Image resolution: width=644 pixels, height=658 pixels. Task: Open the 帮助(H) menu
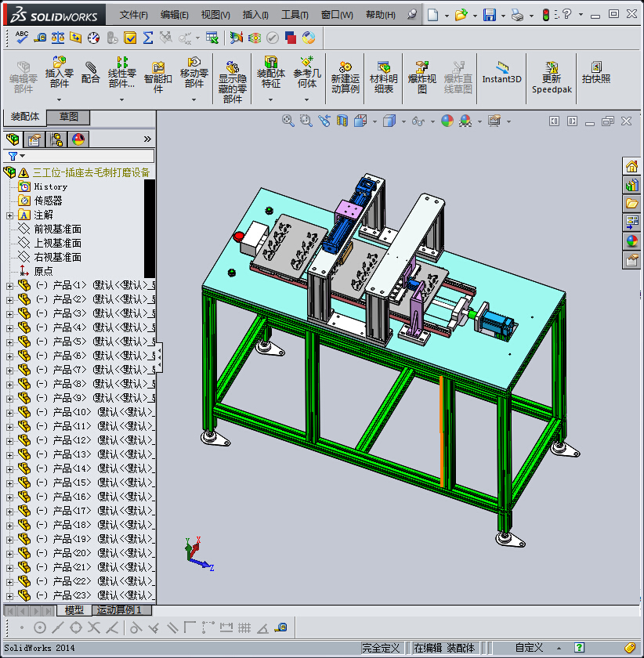pyautogui.click(x=380, y=15)
